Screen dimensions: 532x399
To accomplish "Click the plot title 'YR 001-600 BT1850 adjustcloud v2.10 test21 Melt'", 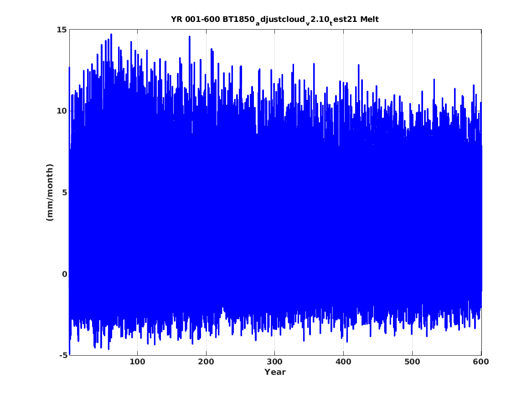I will coord(275,20).
